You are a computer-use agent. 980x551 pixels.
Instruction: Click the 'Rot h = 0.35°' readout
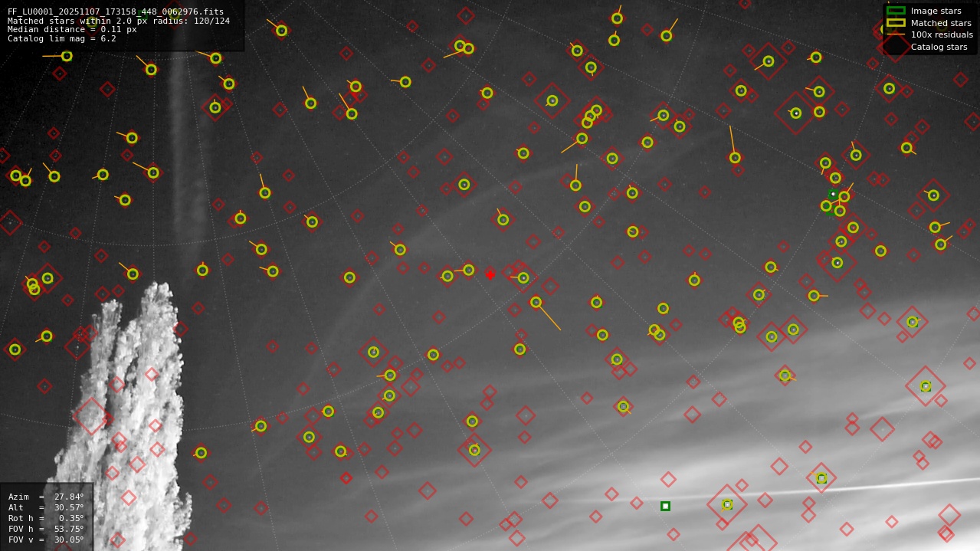46,518
